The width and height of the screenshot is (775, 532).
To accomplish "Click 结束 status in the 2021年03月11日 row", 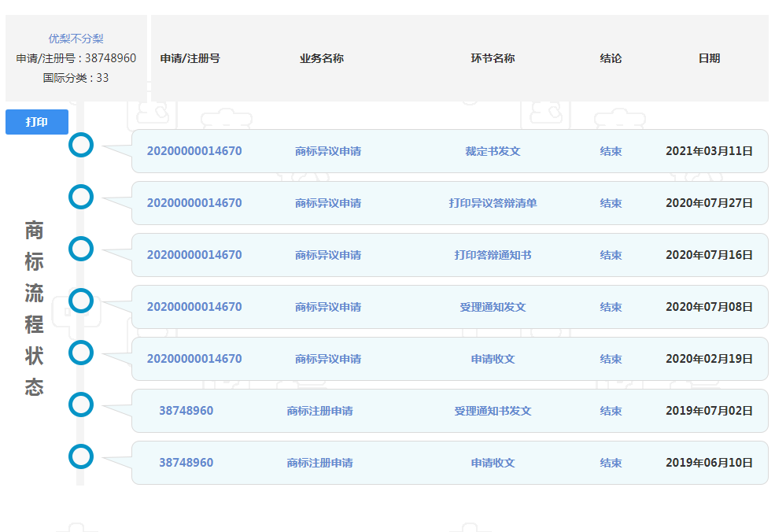I will [x=611, y=151].
